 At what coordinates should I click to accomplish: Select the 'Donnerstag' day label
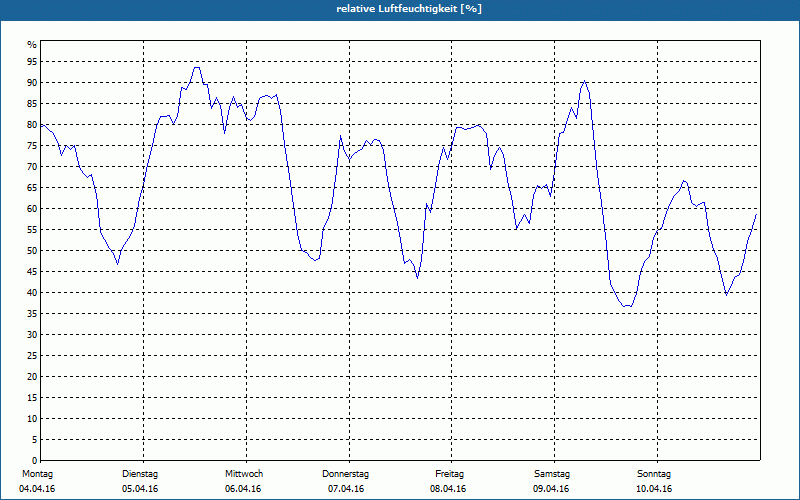tap(345, 474)
